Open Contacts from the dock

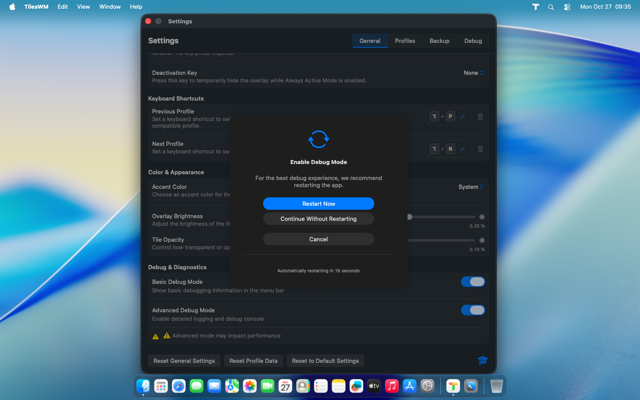click(303, 386)
